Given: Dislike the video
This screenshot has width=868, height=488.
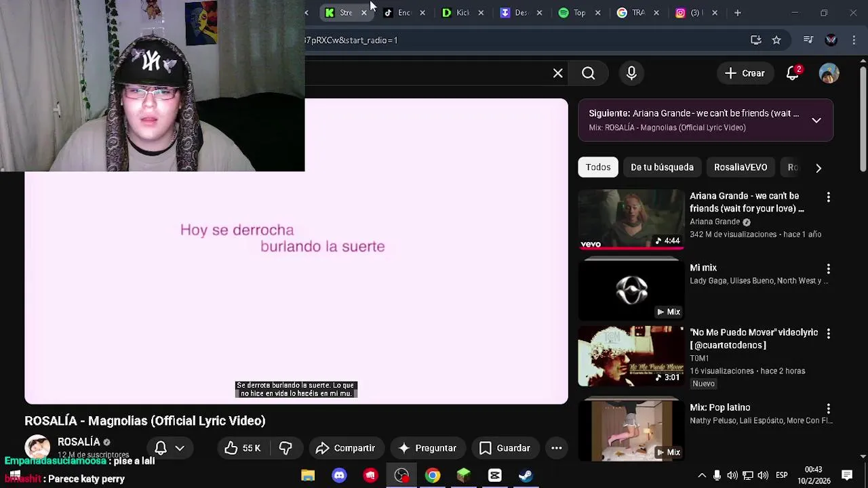Looking at the screenshot, I should 285,448.
